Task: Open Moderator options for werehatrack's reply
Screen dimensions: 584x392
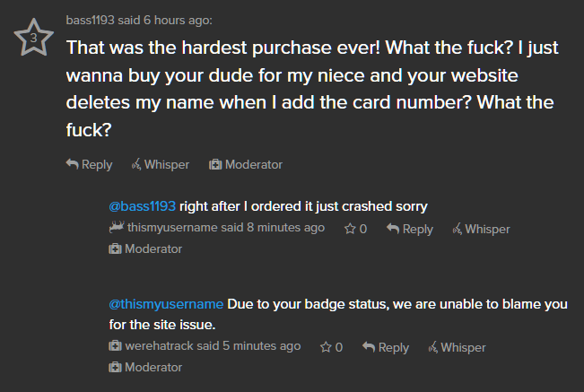Action: click(145, 367)
